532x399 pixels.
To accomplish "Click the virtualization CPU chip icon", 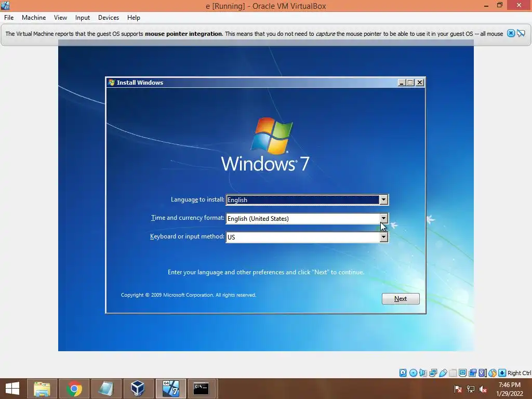I will tap(482, 373).
